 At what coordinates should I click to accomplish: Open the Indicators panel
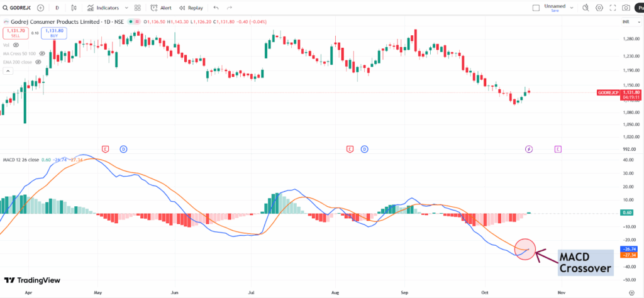coord(103,8)
